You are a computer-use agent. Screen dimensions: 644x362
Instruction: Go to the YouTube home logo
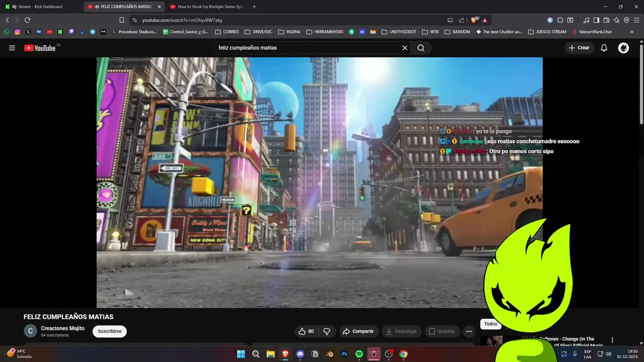pos(40,48)
